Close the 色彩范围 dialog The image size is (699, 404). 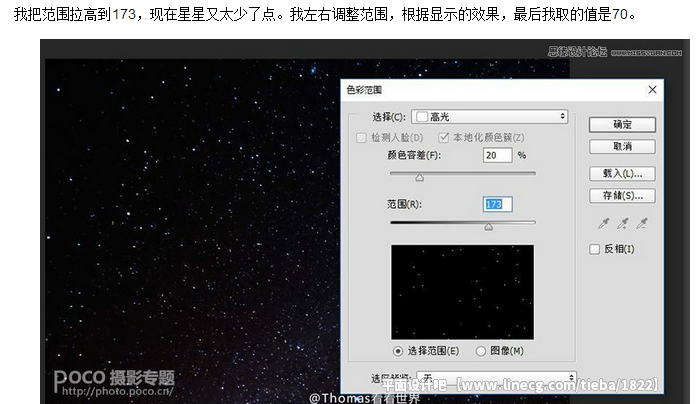pyautogui.click(x=652, y=90)
